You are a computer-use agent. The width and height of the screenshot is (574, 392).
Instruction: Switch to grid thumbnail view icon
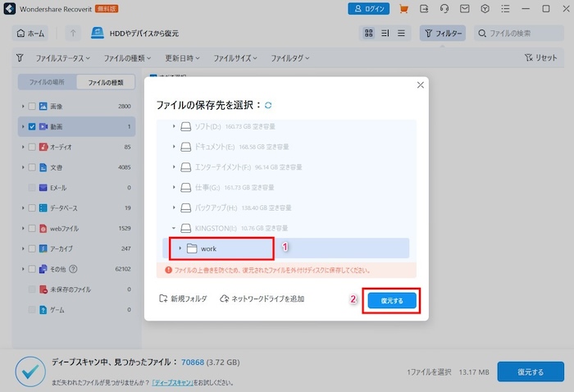pyautogui.click(x=369, y=34)
